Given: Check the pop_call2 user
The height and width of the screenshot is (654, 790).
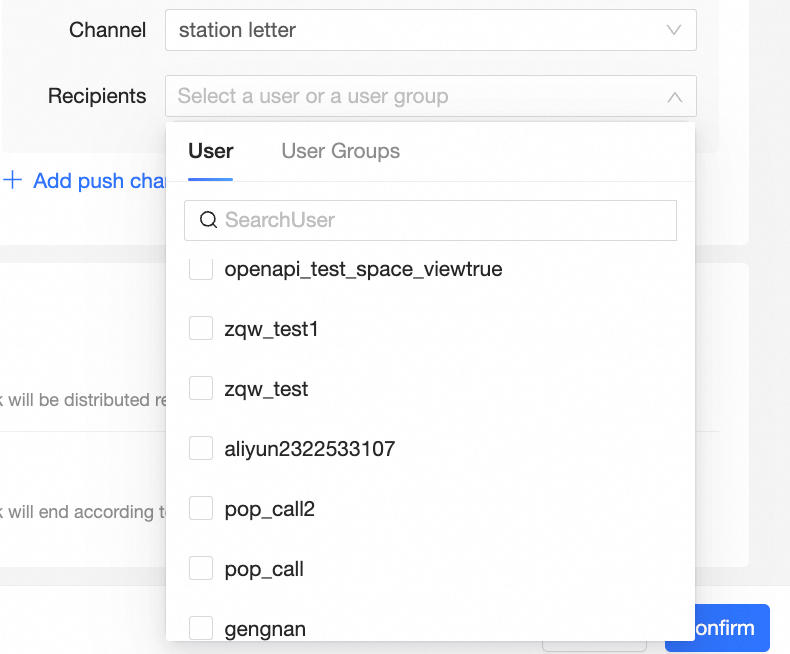Looking at the screenshot, I should coord(201,509).
